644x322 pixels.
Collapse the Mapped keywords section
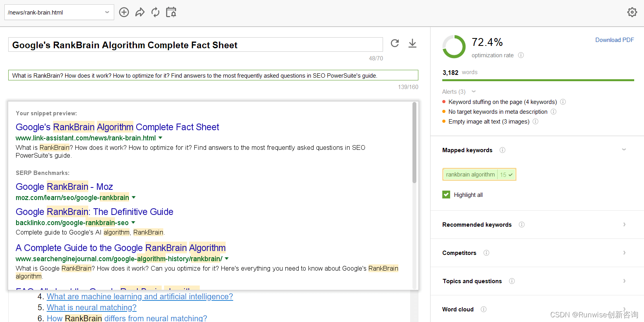click(624, 150)
